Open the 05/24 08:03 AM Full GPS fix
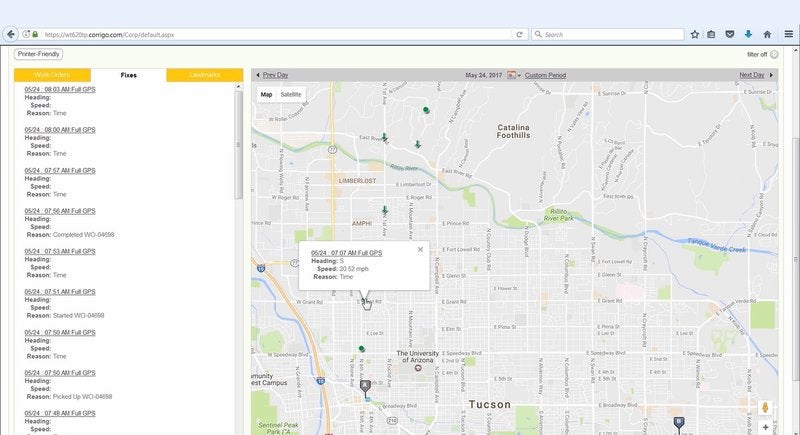Viewport: 800px width, 435px height. click(60, 89)
